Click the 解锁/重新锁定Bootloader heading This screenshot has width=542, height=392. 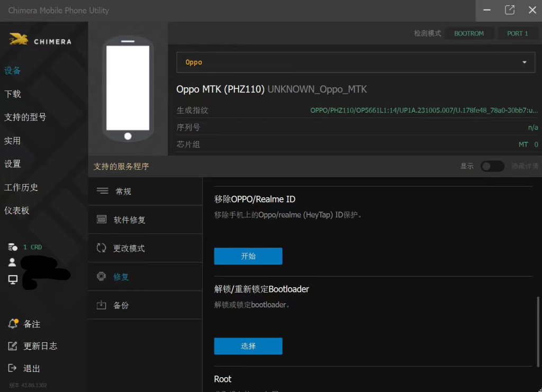(x=261, y=289)
